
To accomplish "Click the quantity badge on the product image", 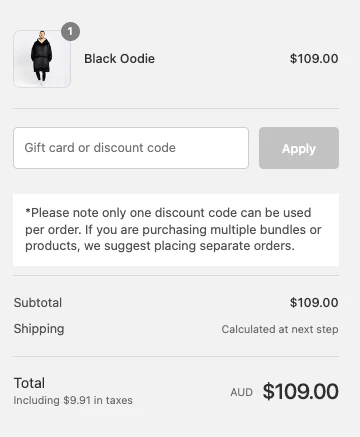I will (70, 32).
